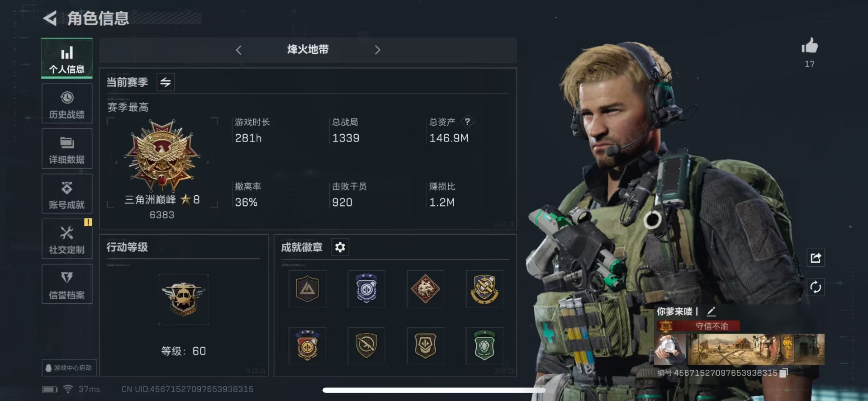The width and height of the screenshot is (868, 401).
Task: Open 社交定制 customization panel
Action: click(x=67, y=239)
